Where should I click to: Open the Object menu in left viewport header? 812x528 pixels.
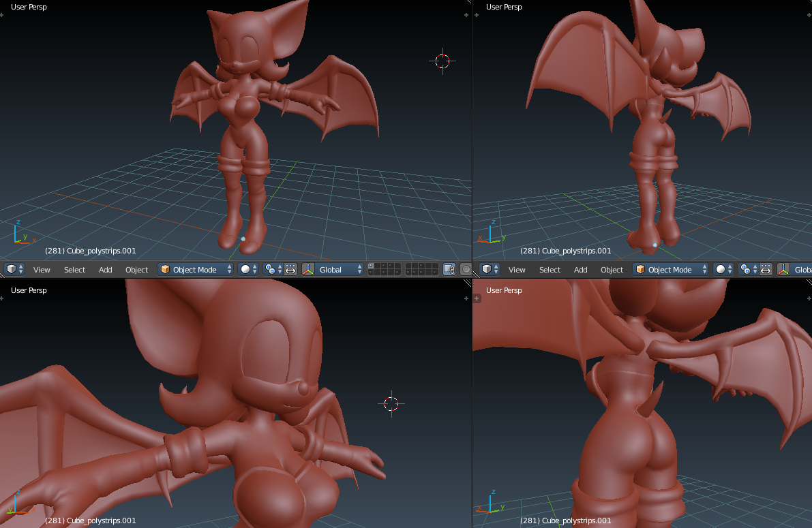pos(137,270)
